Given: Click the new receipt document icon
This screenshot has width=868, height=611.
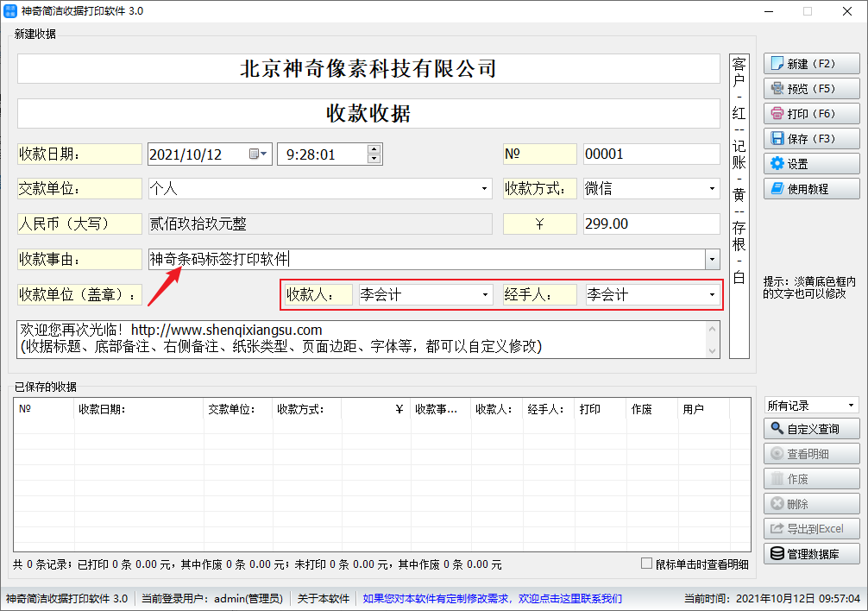Looking at the screenshot, I should click(x=777, y=64).
